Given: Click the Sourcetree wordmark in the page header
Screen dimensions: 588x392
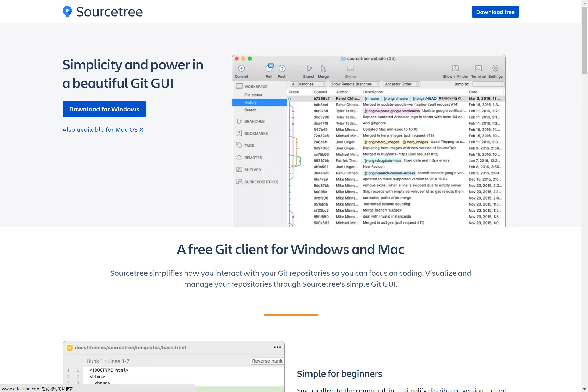Looking at the screenshot, I should pos(109,12).
